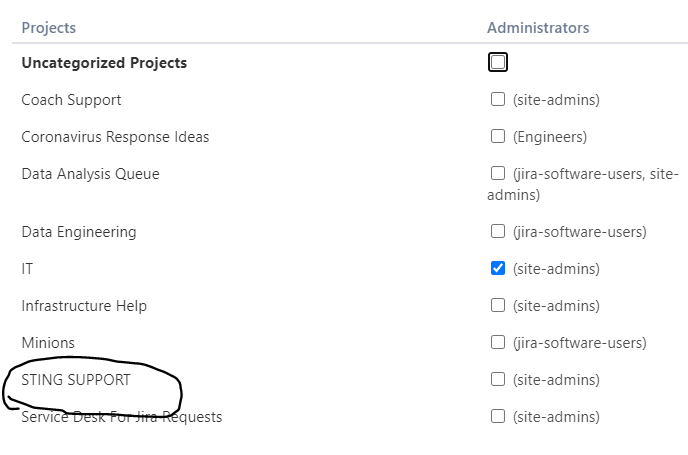Check the Coach Support administrators box

pyautogui.click(x=498, y=99)
